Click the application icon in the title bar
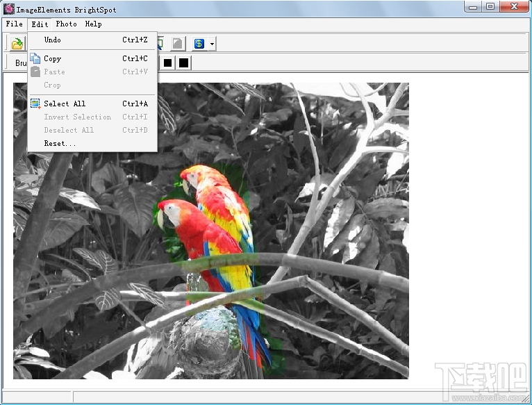This screenshot has width=532, height=405. coord(8,9)
